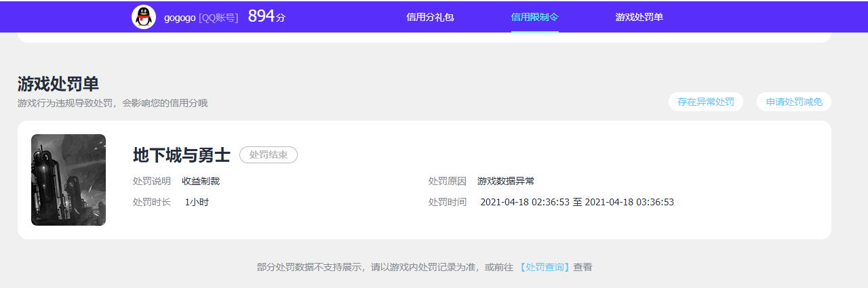Viewport: 868px width, 288px height.
Task: Open the 信用分礼包 tab
Action: (430, 17)
